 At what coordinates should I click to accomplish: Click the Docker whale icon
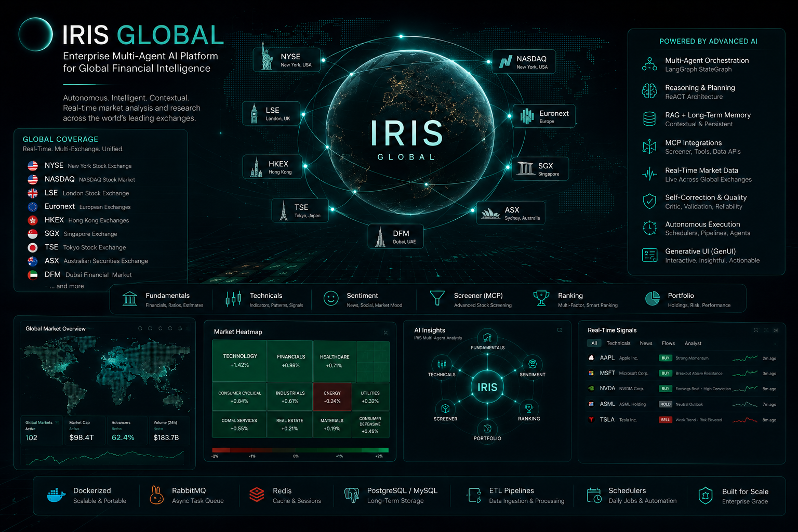click(x=56, y=496)
